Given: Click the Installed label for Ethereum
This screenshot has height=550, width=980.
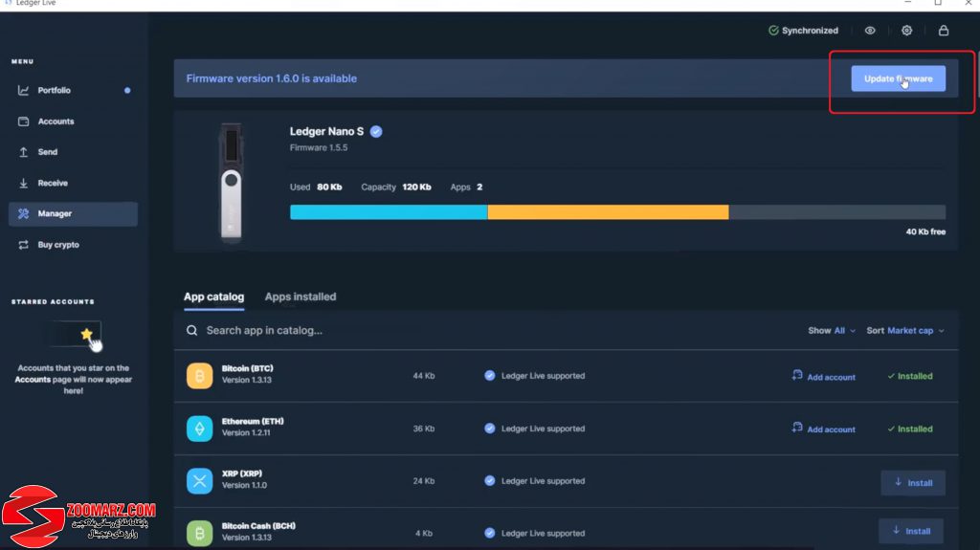Looking at the screenshot, I should 910,429.
